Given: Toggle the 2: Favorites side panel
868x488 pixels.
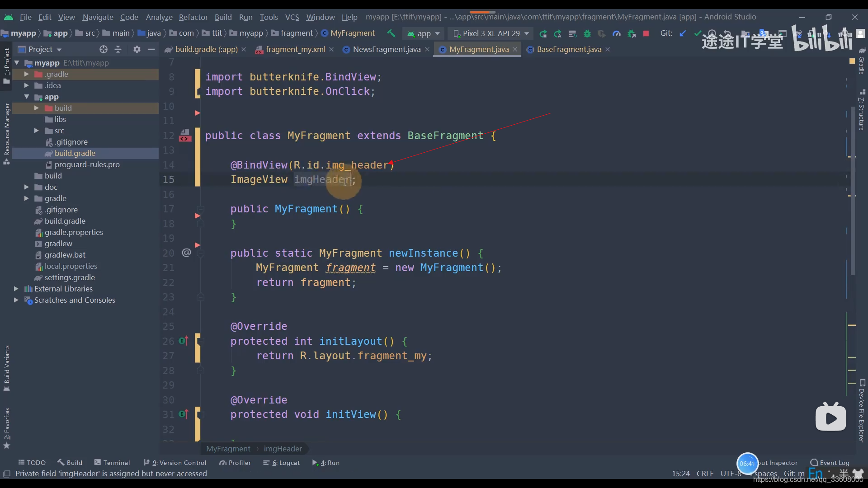Looking at the screenshot, I should [x=6, y=428].
